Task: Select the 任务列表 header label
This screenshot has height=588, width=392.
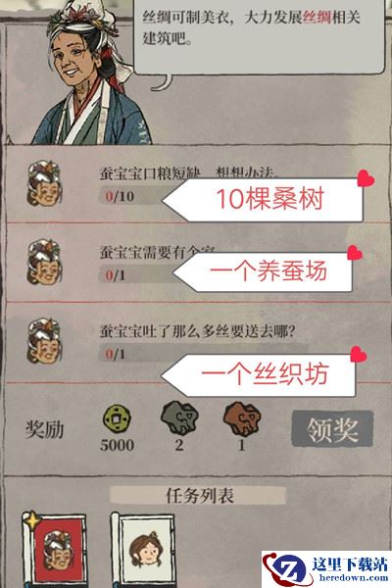Action: pos(198,495)
